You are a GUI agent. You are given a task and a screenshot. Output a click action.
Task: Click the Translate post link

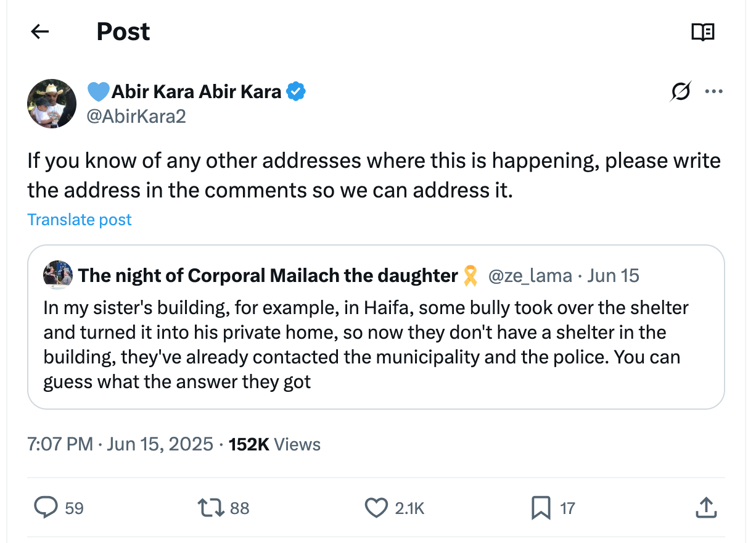(80, 220)
